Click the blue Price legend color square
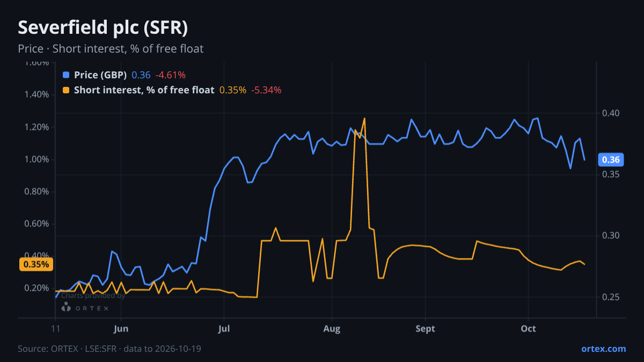644x362 pixels. 66,75
